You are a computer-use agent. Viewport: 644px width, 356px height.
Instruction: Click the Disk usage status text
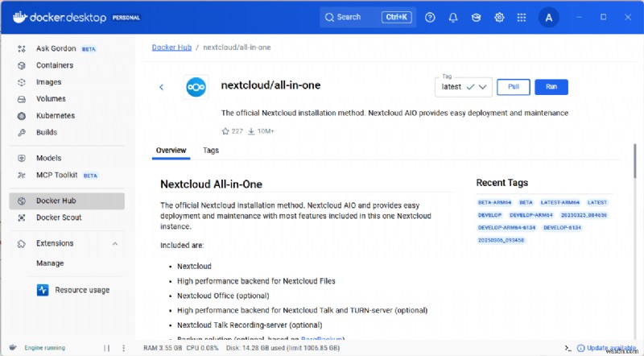283,348
